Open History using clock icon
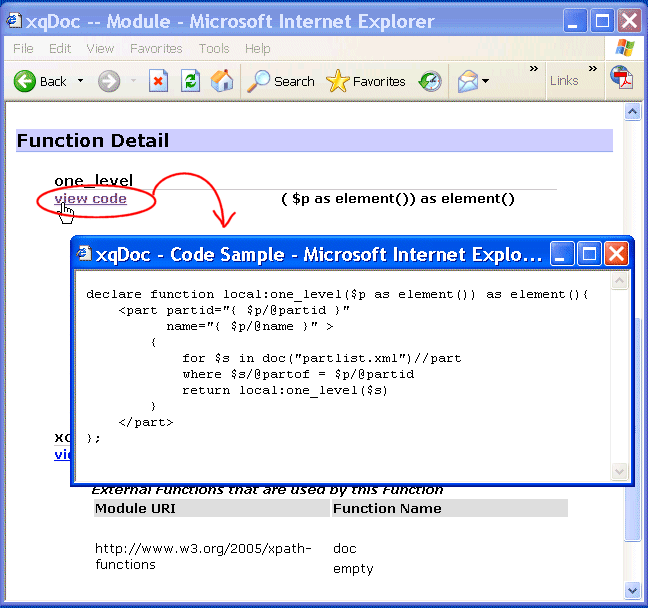648x608 pixels. click(430, 81)
